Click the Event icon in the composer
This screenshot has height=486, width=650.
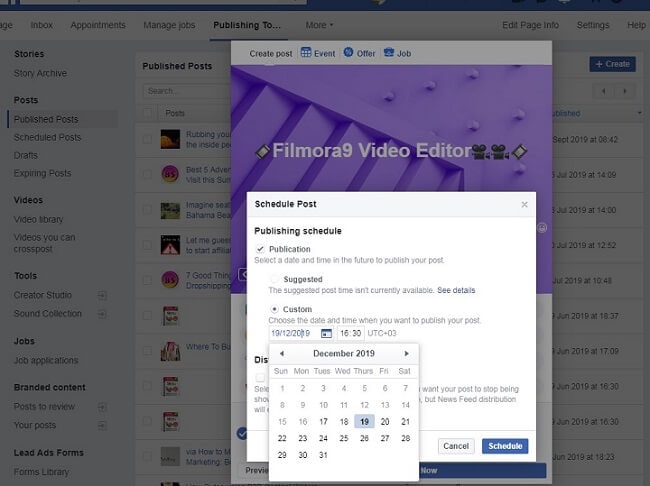pos(306,53)
